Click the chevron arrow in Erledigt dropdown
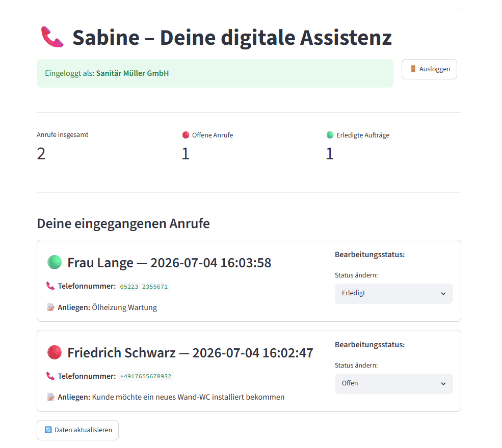 [443, 294]
